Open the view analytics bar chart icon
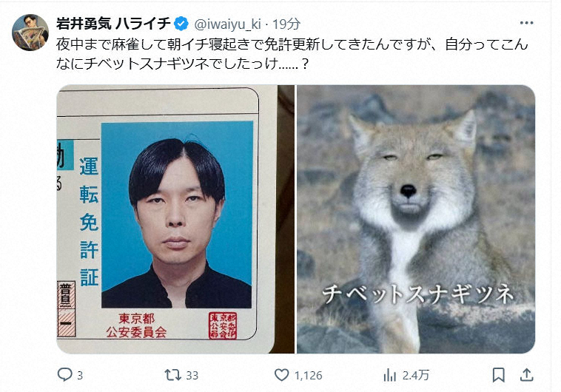561x392 pixels. [x=389, y=375]
